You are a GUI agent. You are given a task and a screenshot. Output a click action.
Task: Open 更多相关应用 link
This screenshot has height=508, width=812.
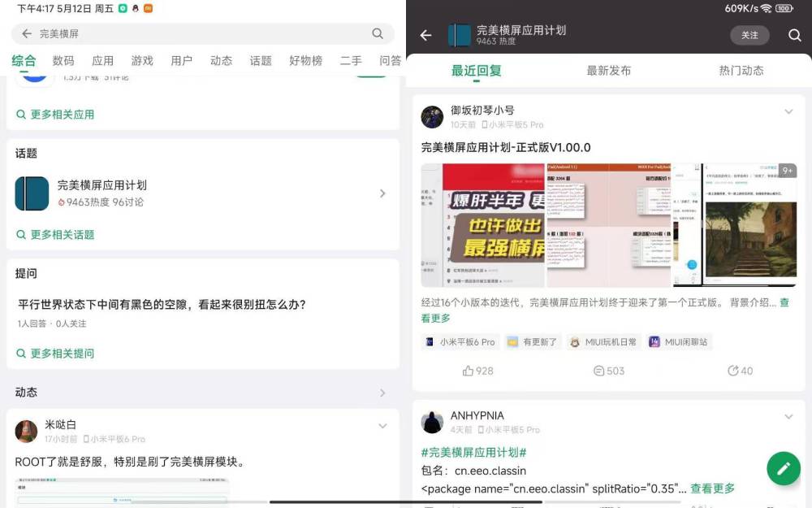pos(55,115)
